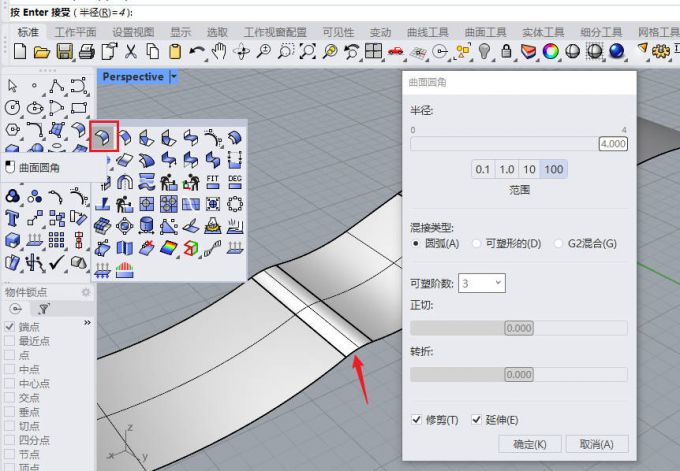Open a file with the folder icon
The height and width of the screenshot is (471, 680).
pos(42,52)
